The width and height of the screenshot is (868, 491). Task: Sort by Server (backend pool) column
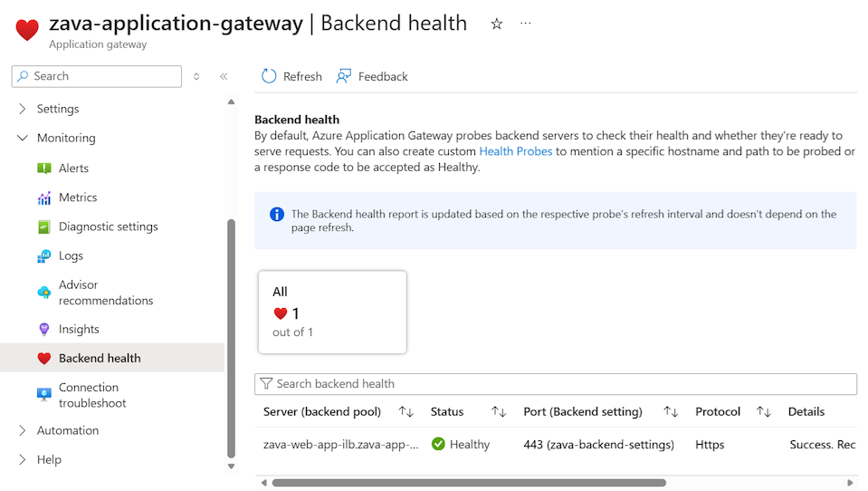pyautogui.click(x=406, y=411)
